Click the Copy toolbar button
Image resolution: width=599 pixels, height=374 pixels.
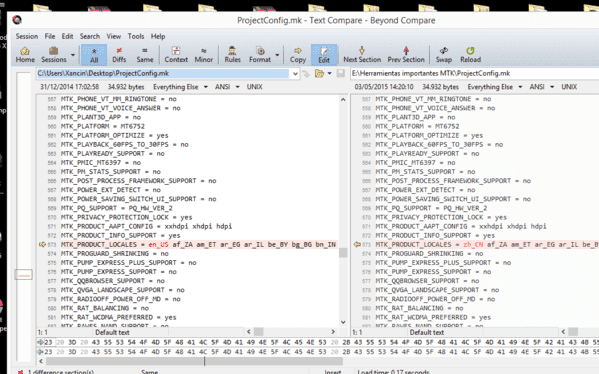[298, 55]
